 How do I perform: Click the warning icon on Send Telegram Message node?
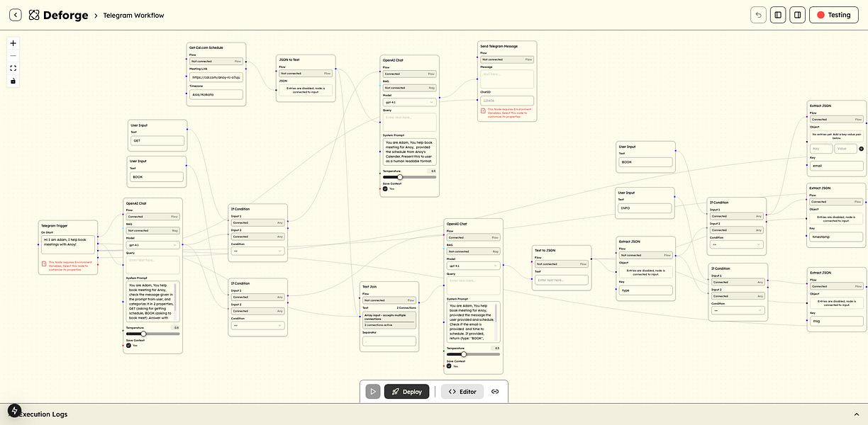[483, 110]
